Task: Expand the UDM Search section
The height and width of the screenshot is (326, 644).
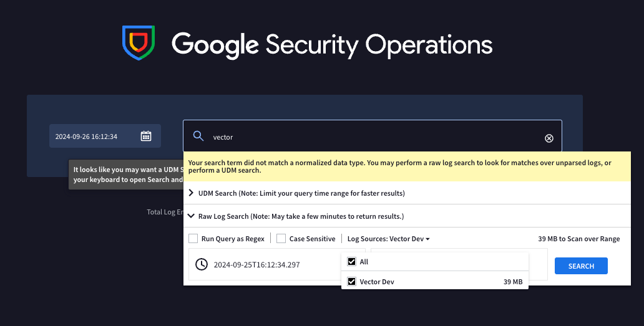Action: [191, 193]
